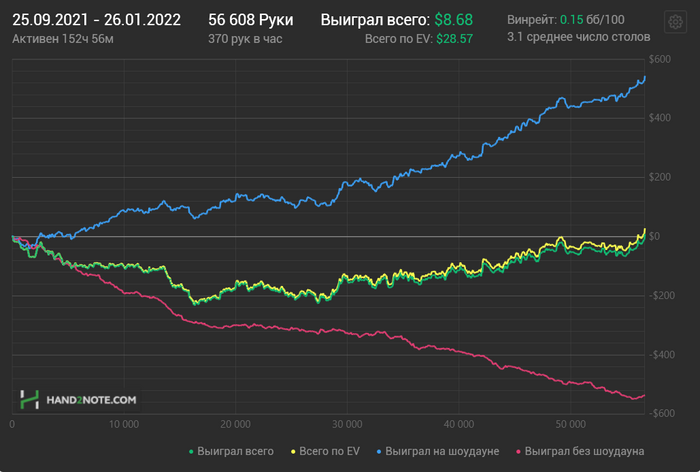Click the winrate value 0.15 бб/100
This screenshot has width=700, height=472.
(592, 20)
